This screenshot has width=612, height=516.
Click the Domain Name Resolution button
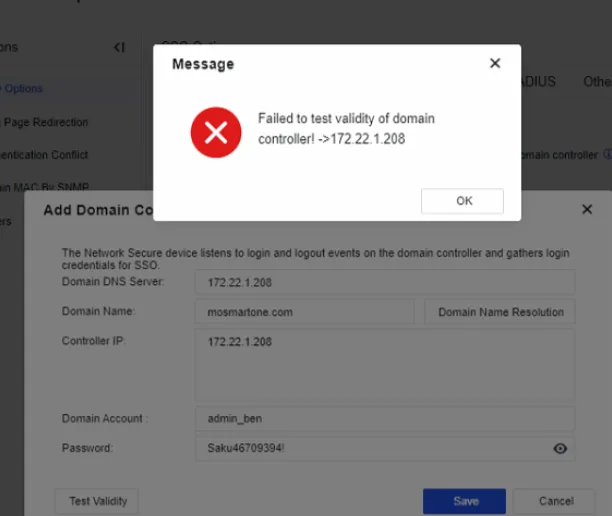tap(500, 312)
